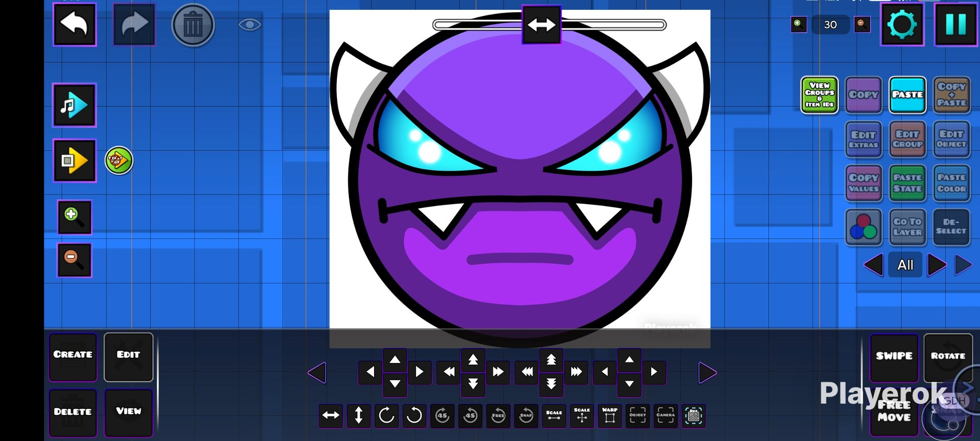The width and height of the screenshot is (980, 441).
Task: Rotate object counter-clockwise by 90 degrees
Action: (414, 415)
